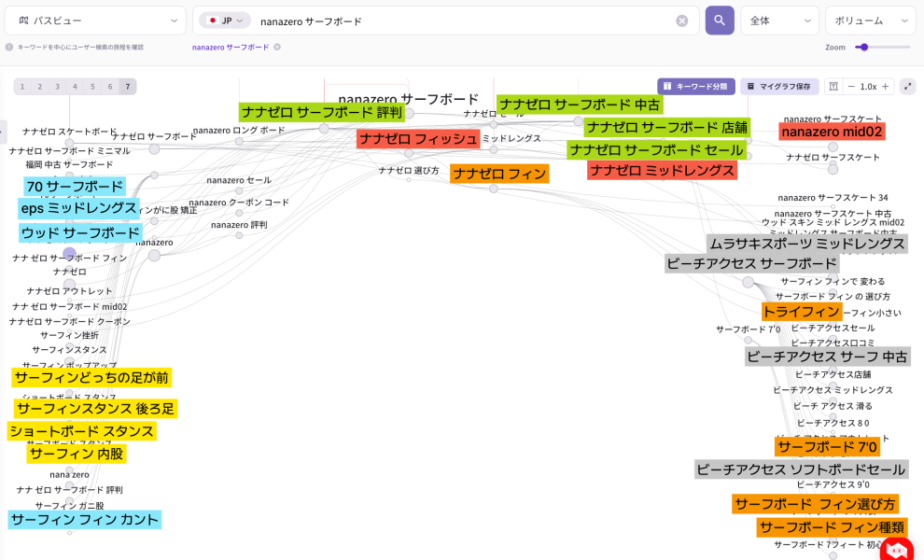Select depth step 3
The image size is (924, 560).
(x=57, y=87)
